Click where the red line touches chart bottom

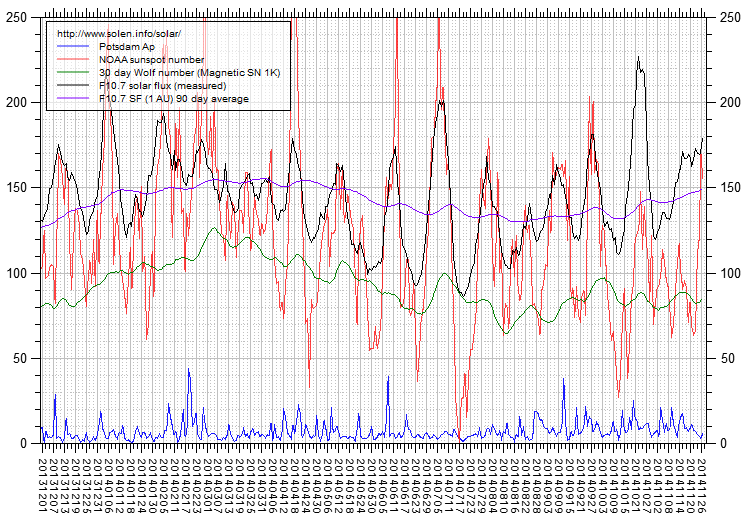[461, 438]
